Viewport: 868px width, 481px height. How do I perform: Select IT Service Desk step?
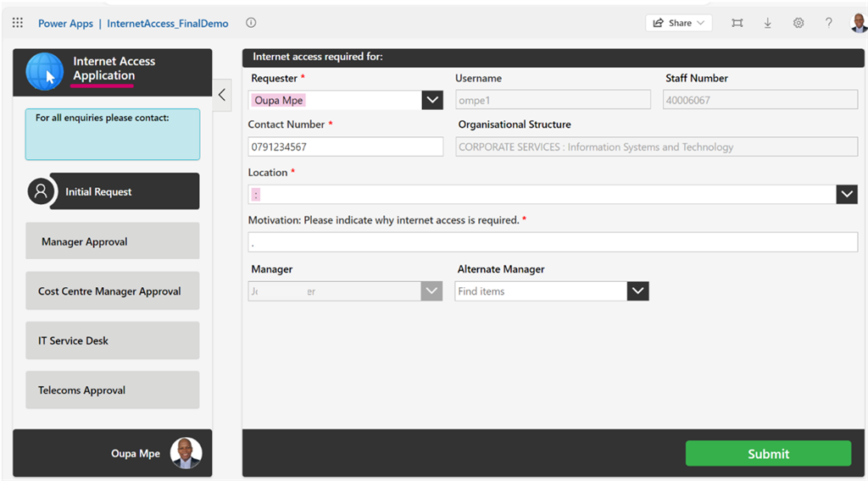tap(112, 340)
